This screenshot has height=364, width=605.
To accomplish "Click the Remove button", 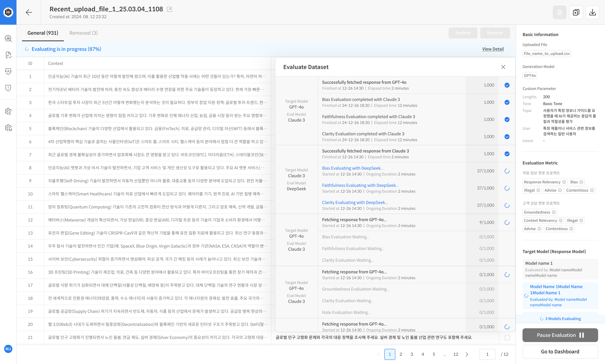I will [x=495, y=33].
